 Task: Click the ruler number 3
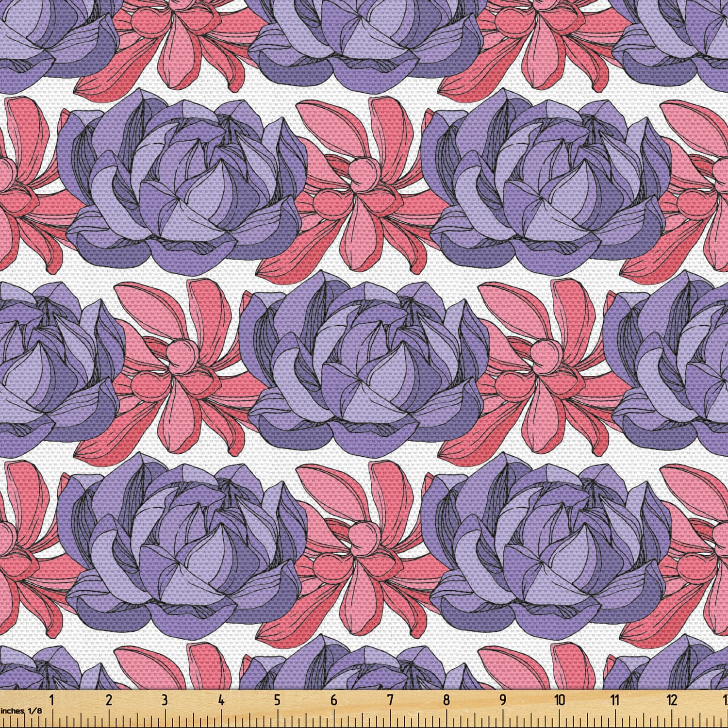coord(165,700)
